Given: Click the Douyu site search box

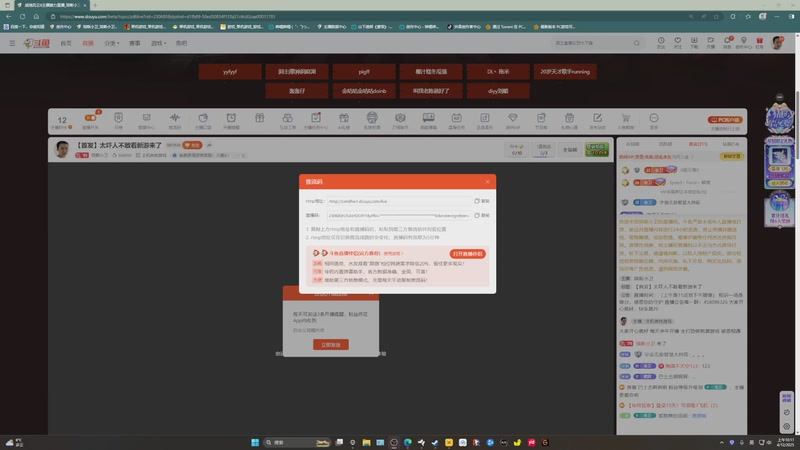Looking at the screenshot, I should (592, 43).
